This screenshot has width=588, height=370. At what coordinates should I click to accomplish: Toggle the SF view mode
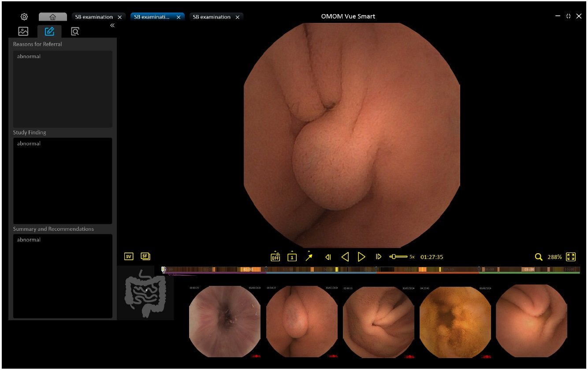pos(145,256)
